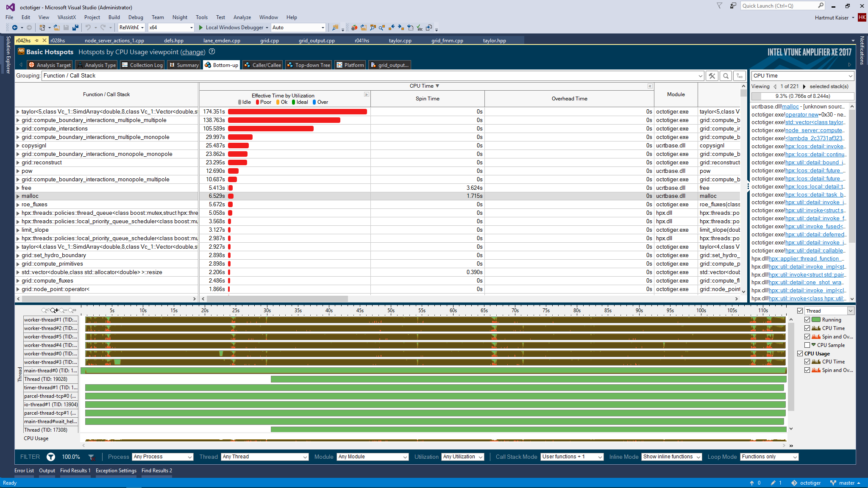
Task: Toggle CPU Time checkbox under CPU Usage
Action: point(807,362)
